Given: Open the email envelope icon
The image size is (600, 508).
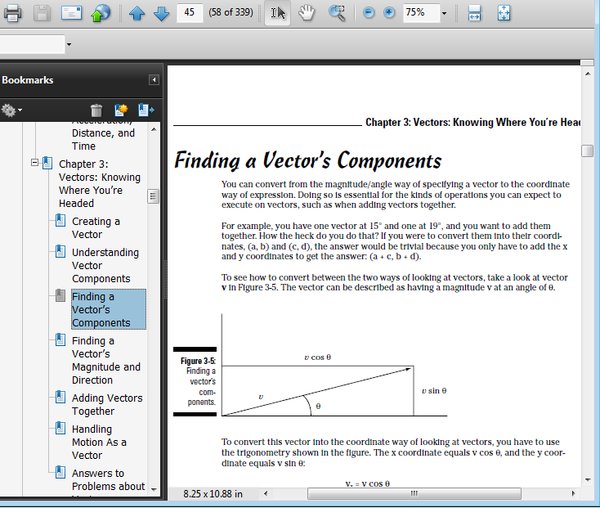Looking at the screenshot, I should tap(72, 13).
